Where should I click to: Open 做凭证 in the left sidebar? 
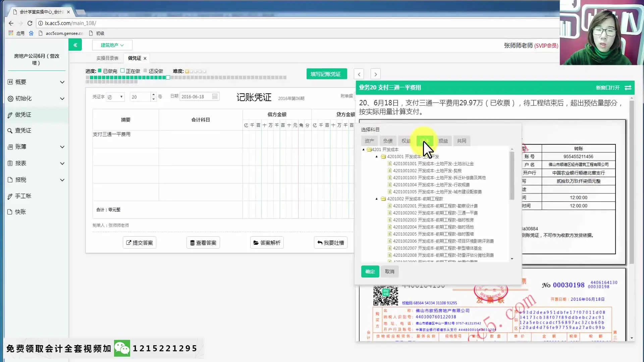tap(23, 115)
